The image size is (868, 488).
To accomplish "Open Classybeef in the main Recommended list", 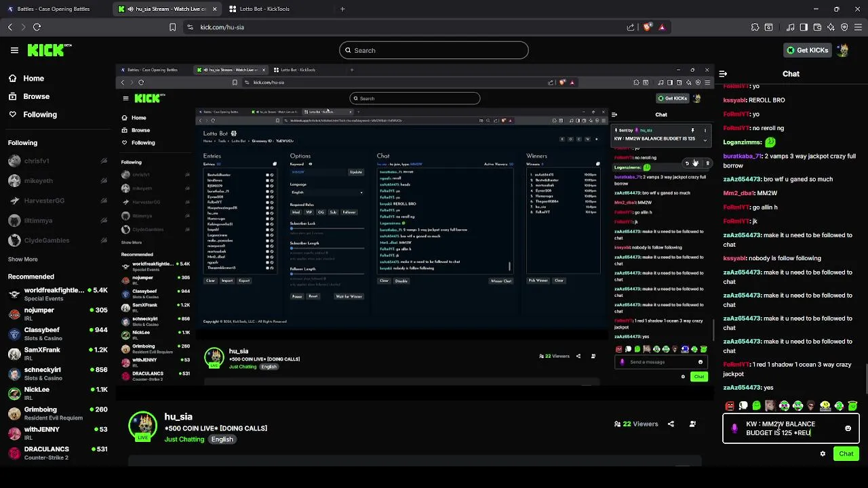I will coord(57,334).
